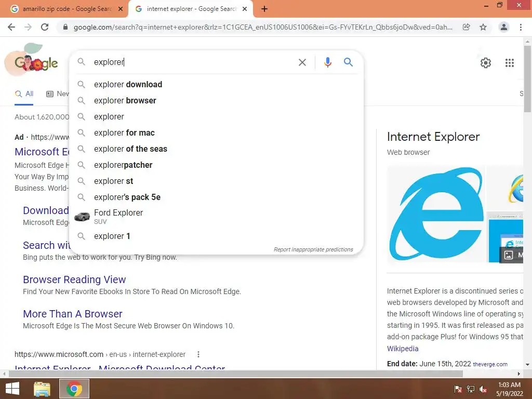Choose suggestion explorer of the seas
This screenshot has width=532, height=399.
[x=216, y=149]
